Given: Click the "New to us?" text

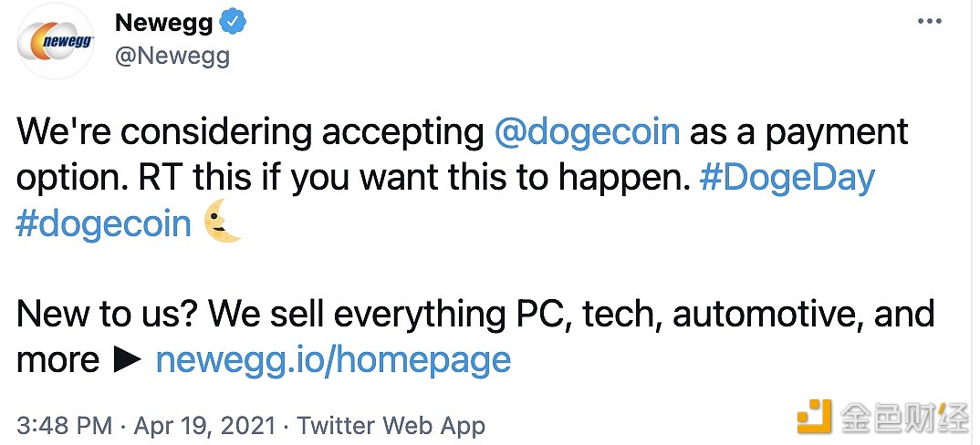Looking at the screenshot, I should pos(108,315).
